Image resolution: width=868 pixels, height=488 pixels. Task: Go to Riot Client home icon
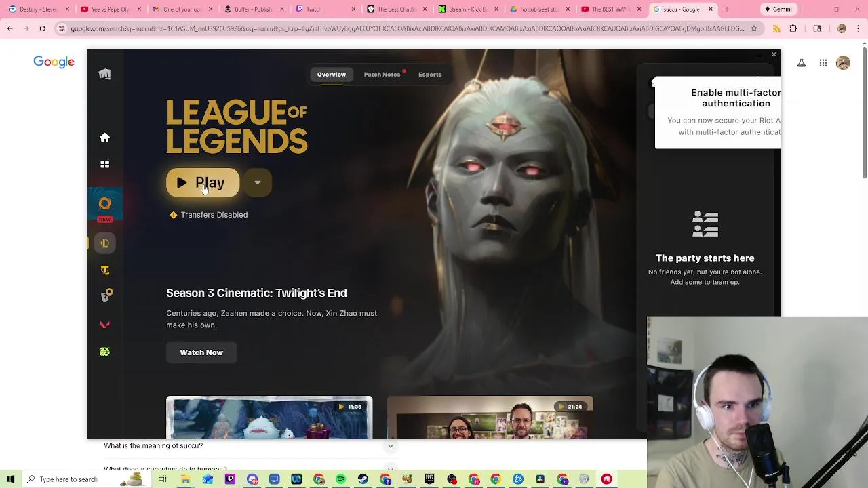point(104,138)
